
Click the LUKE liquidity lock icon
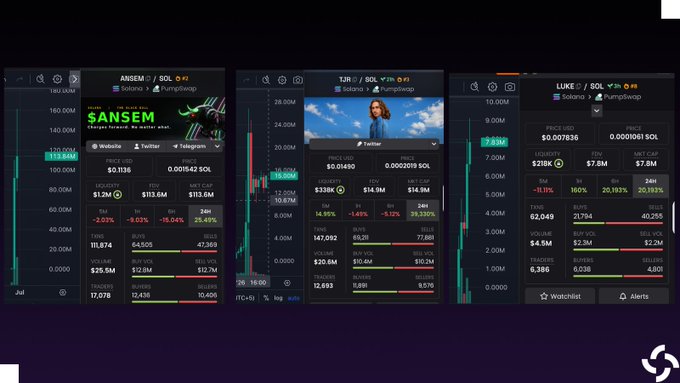pyautogui.click(x=559, y=164)
